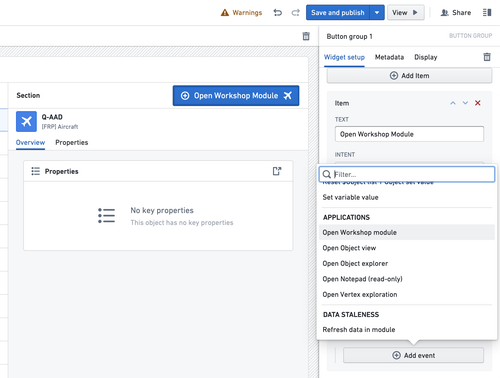Delete the Button group 1 widget
Screen dimensions: 500x378
tap(487, 57)
